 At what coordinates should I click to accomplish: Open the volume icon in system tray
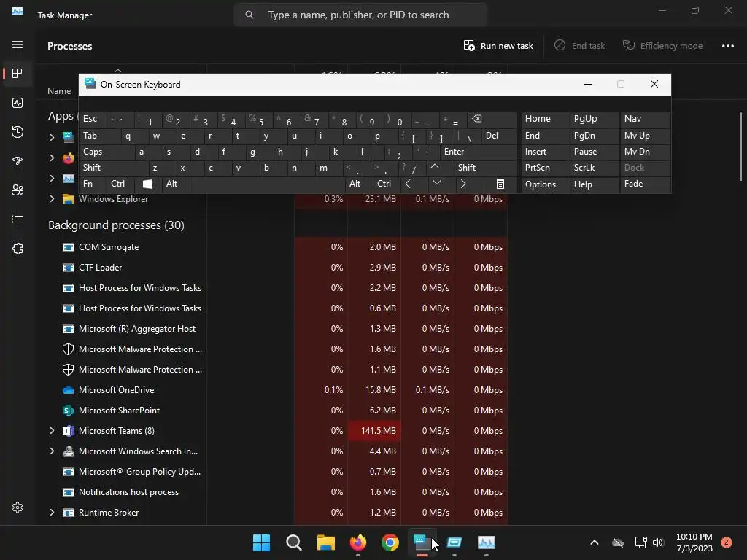658,542
